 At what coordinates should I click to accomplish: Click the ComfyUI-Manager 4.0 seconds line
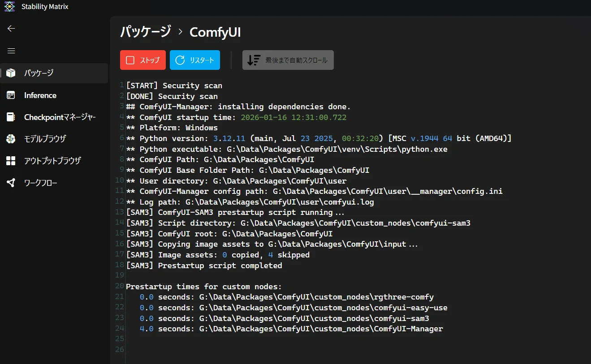291,329
